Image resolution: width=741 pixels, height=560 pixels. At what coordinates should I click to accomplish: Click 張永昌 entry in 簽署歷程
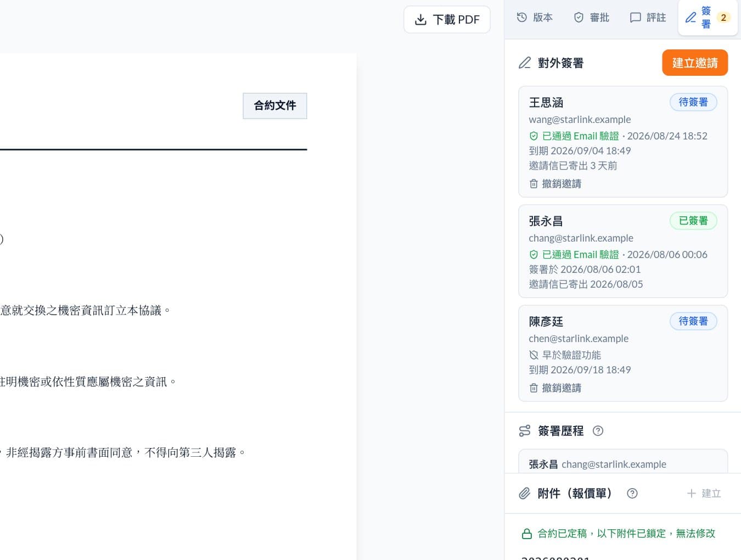pos(623,462)
